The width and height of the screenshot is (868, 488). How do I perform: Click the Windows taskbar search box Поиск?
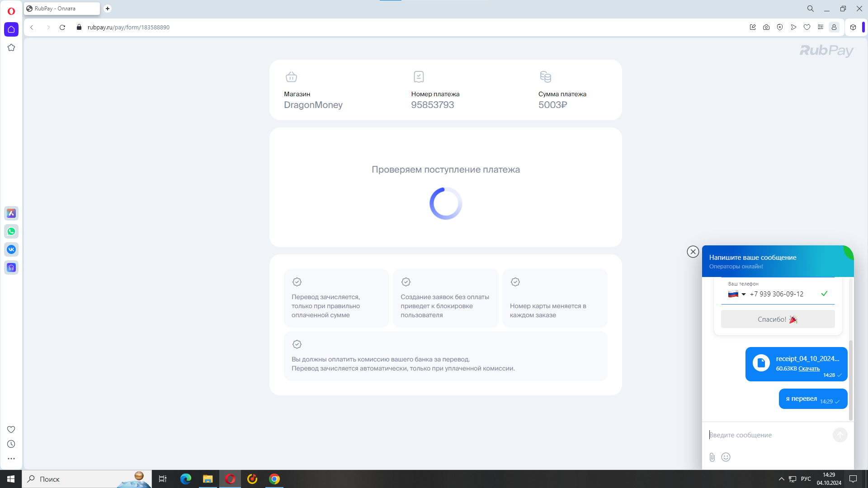86,479
